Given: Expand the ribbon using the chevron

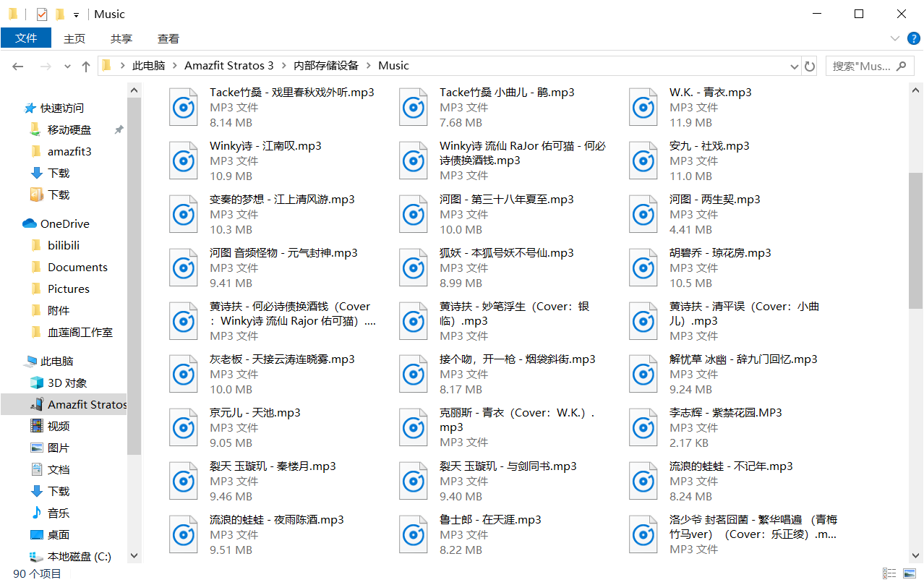Looking at the screenshot, I should (x=894, y=38).
